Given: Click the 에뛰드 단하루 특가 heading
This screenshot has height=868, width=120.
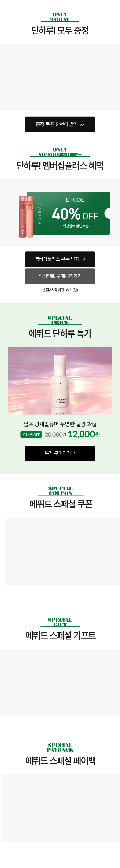Looking at the screenshot, I should (x=60, y=333).
